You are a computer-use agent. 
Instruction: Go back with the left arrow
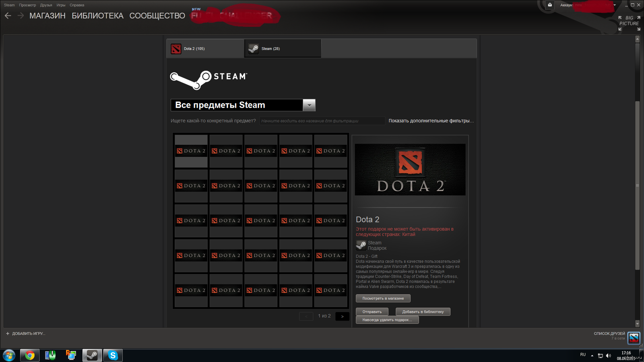(8, 16)
